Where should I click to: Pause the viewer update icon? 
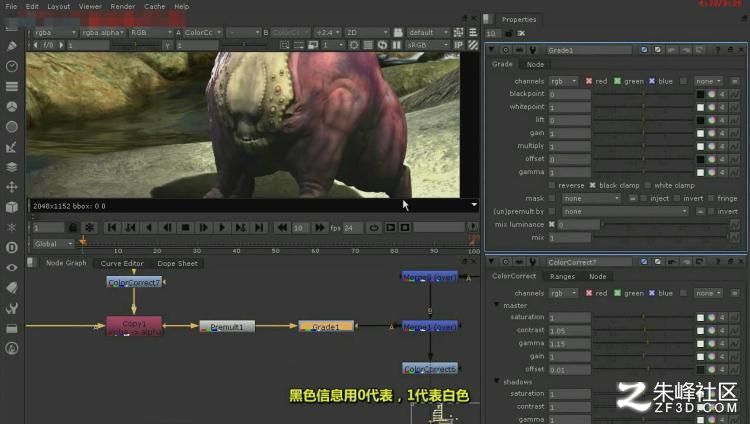[397, 45]
